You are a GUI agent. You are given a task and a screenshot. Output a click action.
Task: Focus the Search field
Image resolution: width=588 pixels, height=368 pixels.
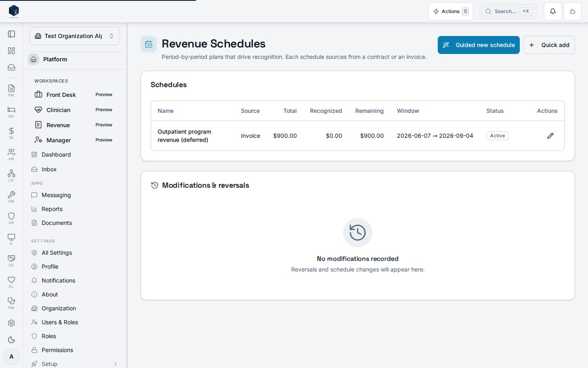(x=508, y=11)
